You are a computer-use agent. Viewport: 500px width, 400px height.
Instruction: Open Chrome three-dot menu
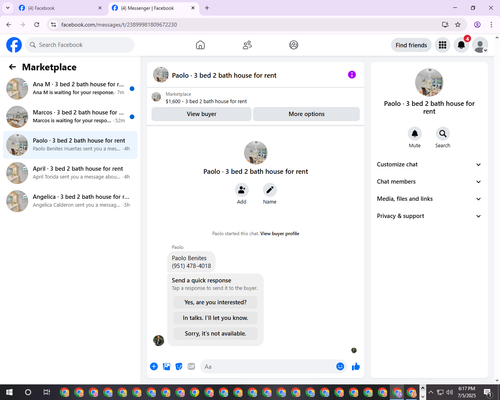(x=491, y=25)
